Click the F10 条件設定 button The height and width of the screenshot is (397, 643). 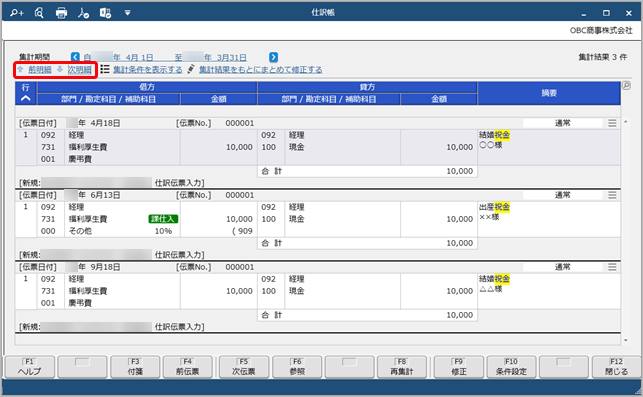coord(511,367)
